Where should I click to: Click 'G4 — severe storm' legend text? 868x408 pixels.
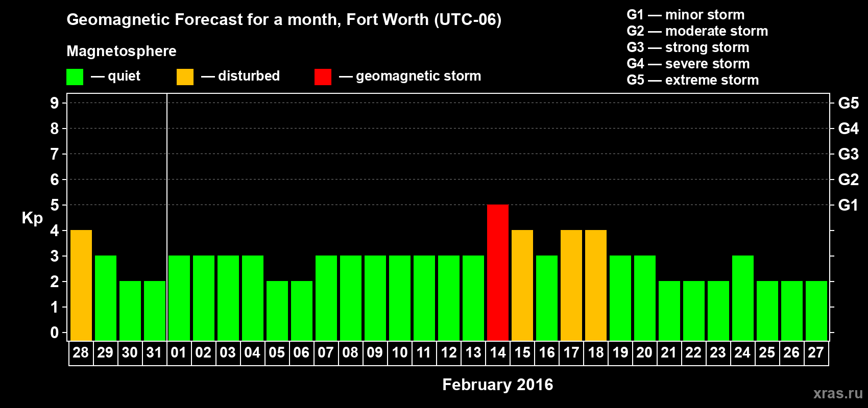[688, 64]
